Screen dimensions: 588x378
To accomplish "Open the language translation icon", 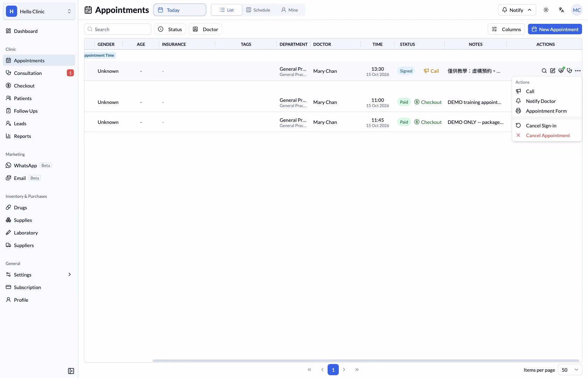I will [561, 10].
